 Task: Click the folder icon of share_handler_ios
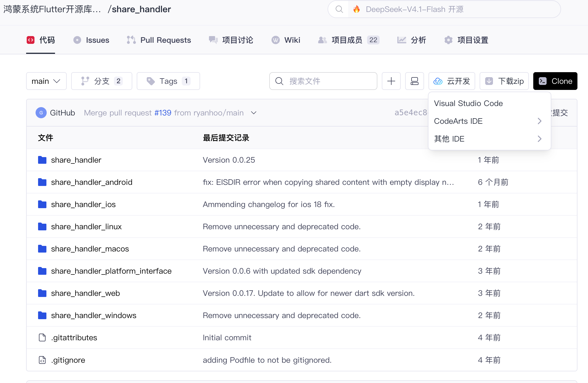point(42,204)
